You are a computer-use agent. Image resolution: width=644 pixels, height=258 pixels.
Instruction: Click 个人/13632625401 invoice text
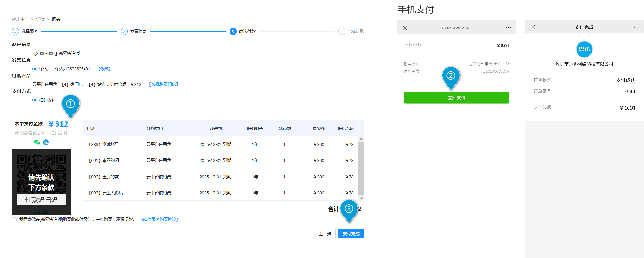(x=73, y=69)
